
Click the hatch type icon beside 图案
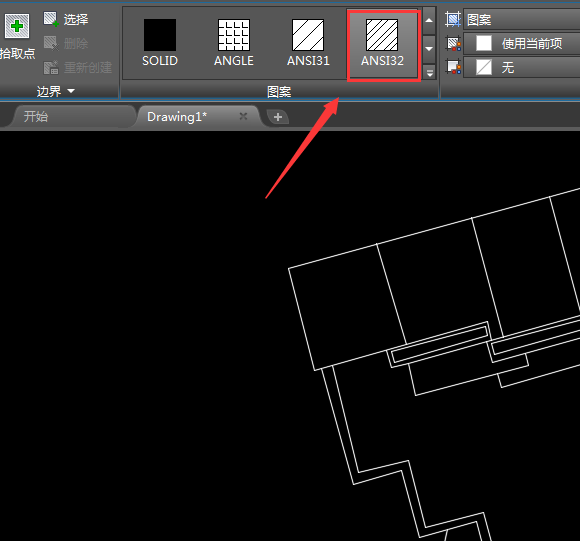pos(453,20)
